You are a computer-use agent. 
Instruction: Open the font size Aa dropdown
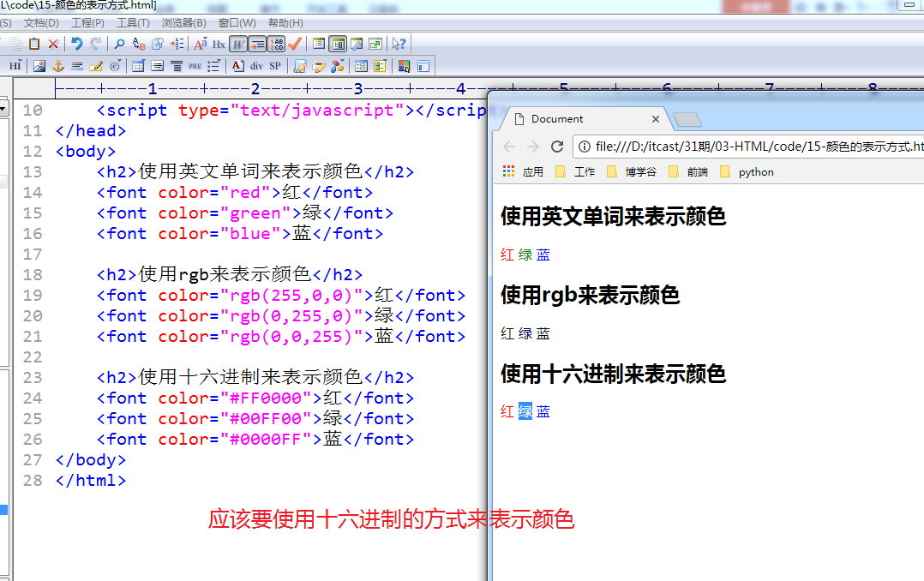(x=201, y=44)
